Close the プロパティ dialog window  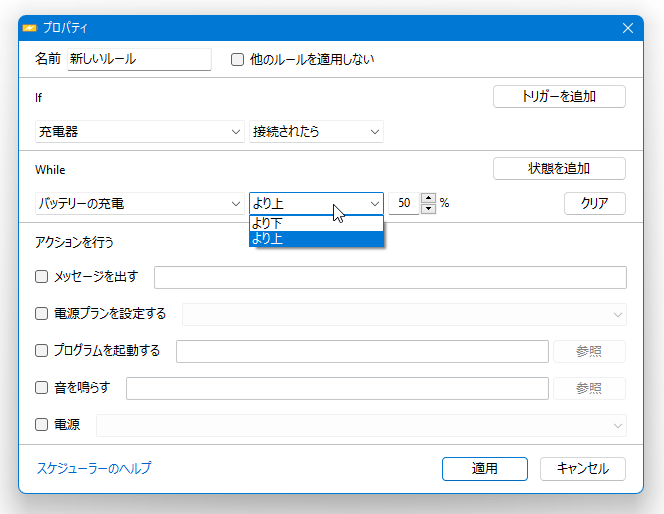point(628,28)
